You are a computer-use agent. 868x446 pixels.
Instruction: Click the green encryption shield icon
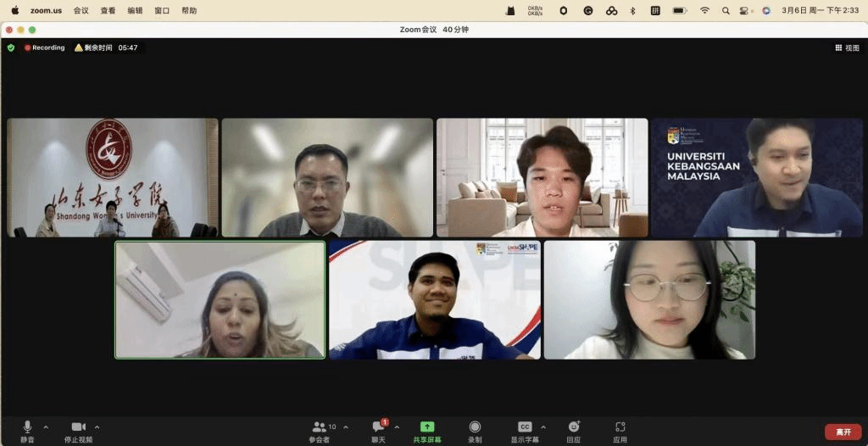(11, 47)
